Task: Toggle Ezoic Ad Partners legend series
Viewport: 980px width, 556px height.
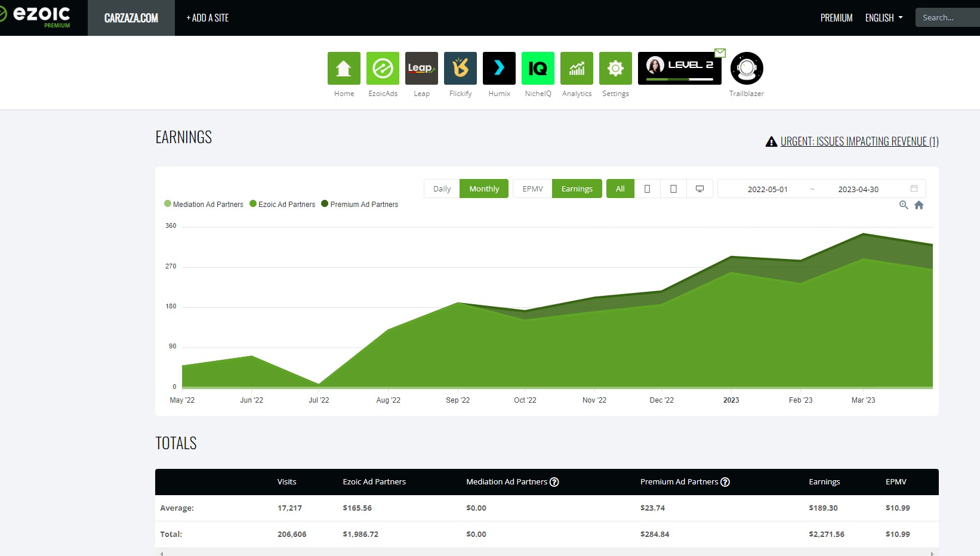Action: tap(282, 204)
